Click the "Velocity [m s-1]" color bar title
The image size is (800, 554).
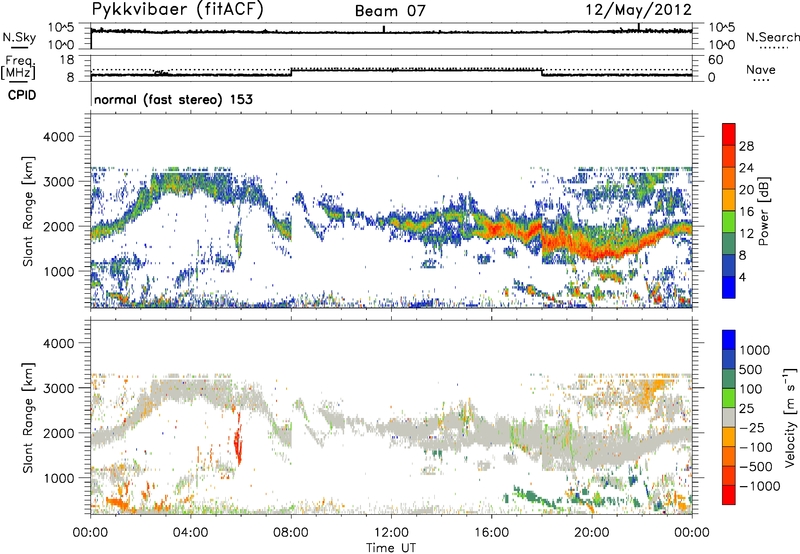click(x=790, y=417)
